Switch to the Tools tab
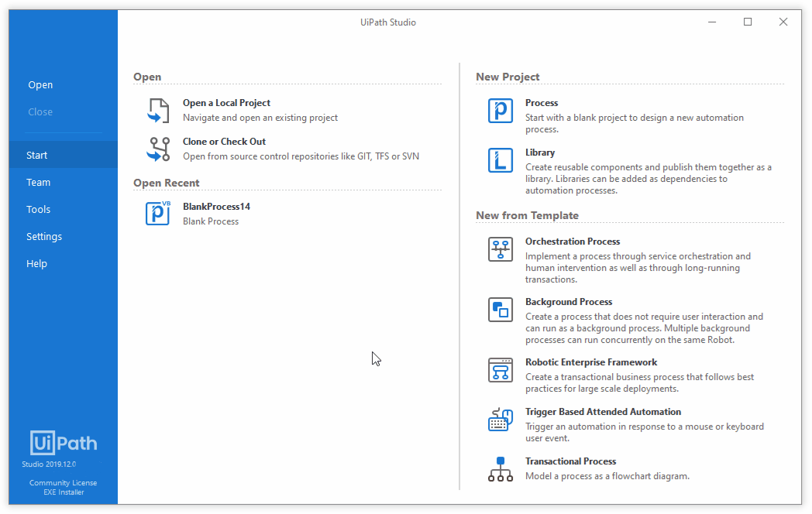The image size is (812, 514). click(64, 209)
